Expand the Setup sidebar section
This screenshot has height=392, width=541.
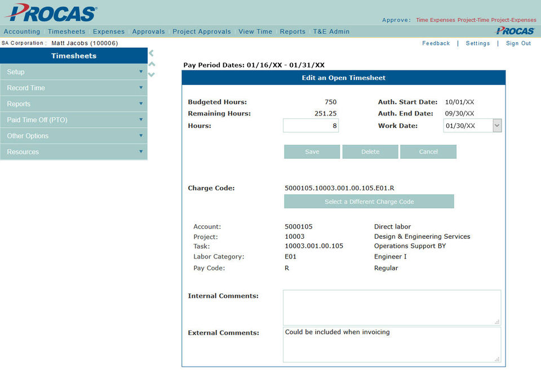coord(74,72)
